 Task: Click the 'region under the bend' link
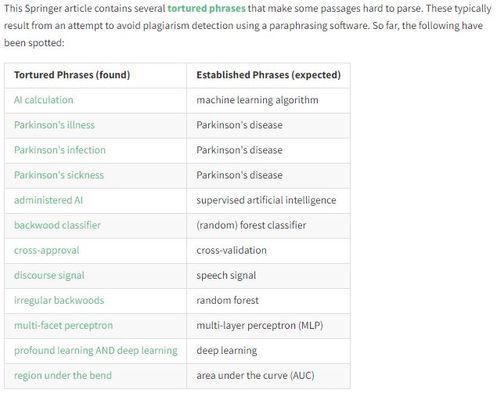click(x=63, y=375)
